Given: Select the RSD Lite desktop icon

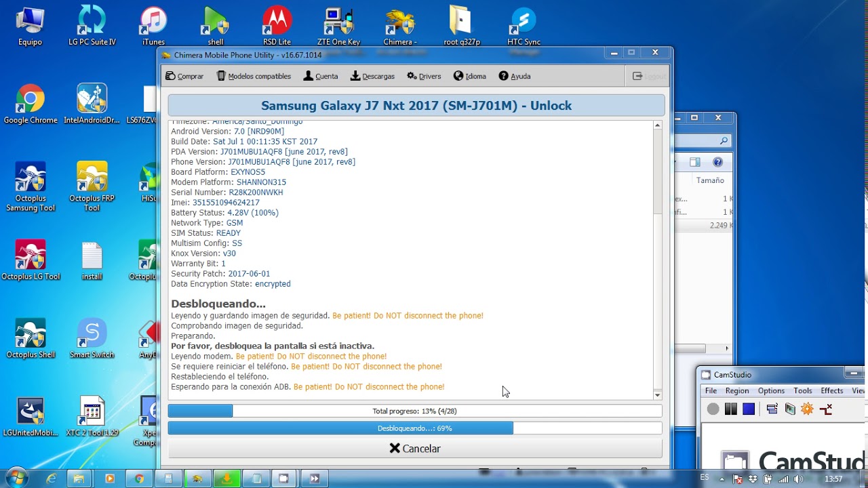Looking at the screenshot, I should coord(277,26).
